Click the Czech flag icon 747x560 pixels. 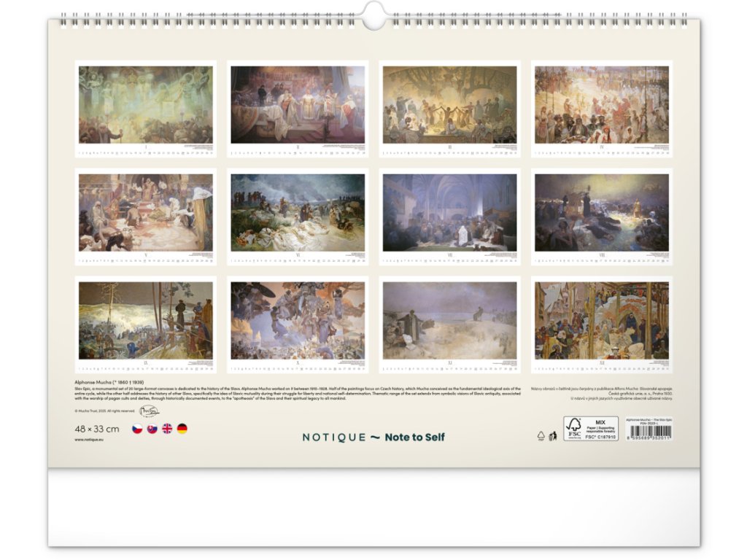click(136, 429)
